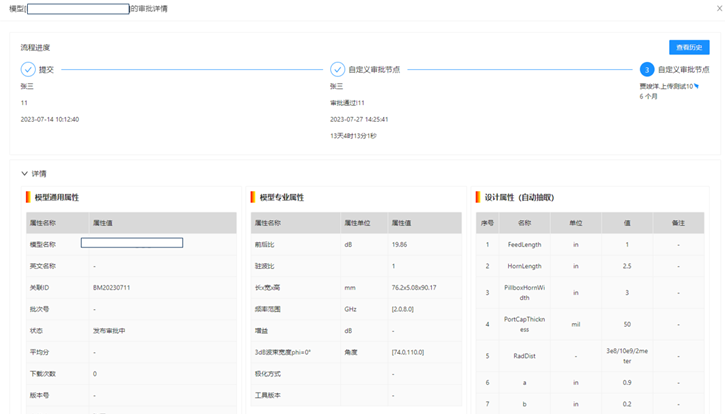Click the 模型通用属性 orange header marker
The width and height of the screenshot is (725, 414).
click(29, 197)
